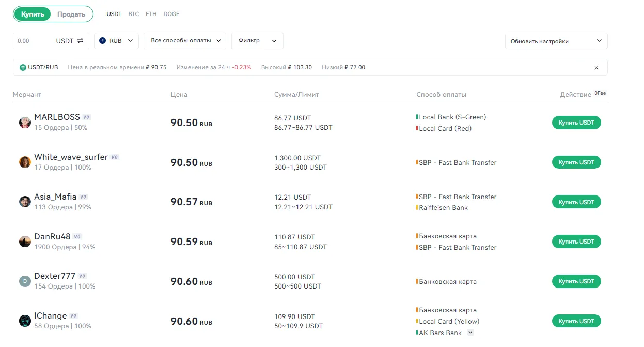Select the Купить mode
The width and height of the screenshot is (644, 347).
32,14
